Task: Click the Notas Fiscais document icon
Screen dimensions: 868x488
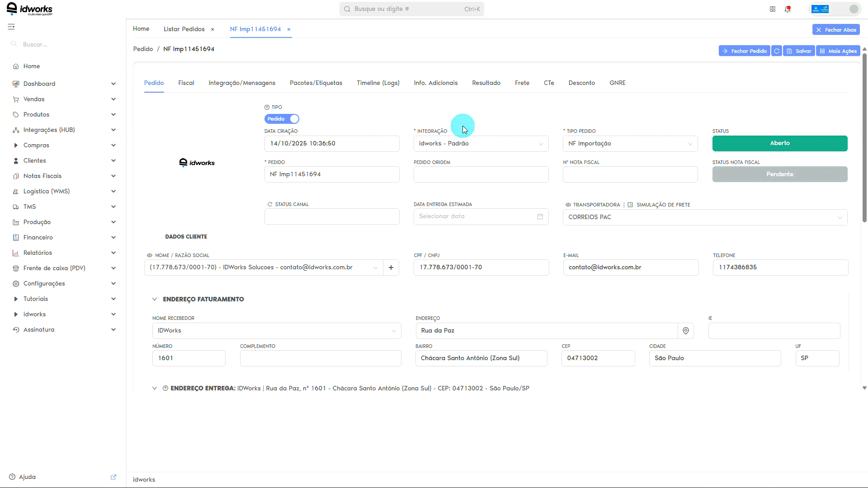Action: click(16, 176)
